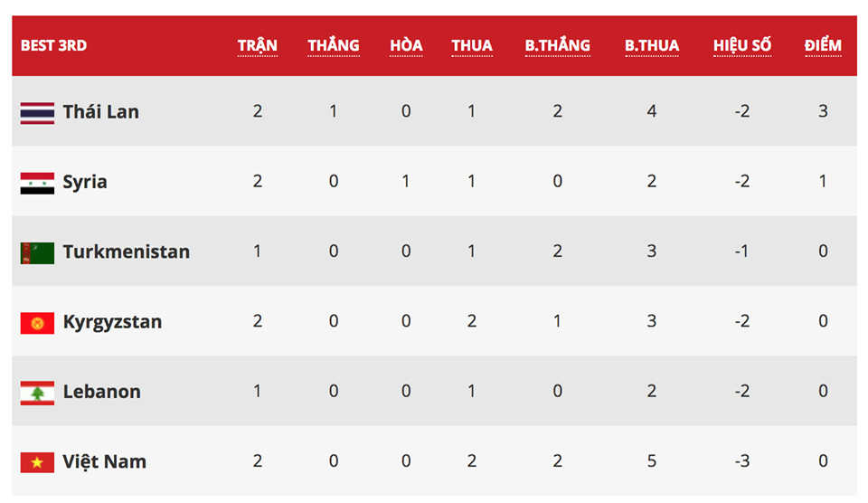Open the Kyrgyzstan team page
This screenshot has height=503, width=868.
112,322
